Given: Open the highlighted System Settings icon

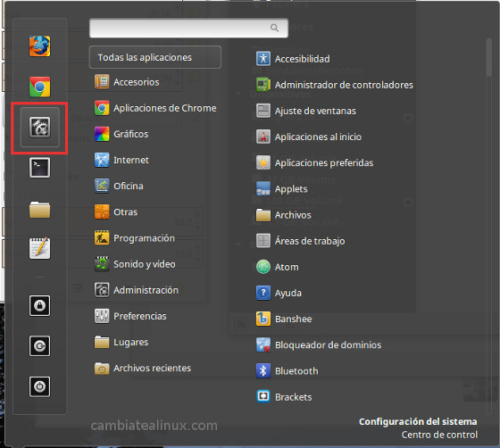Looking at the screenshot, I should [x=39, y=127].
